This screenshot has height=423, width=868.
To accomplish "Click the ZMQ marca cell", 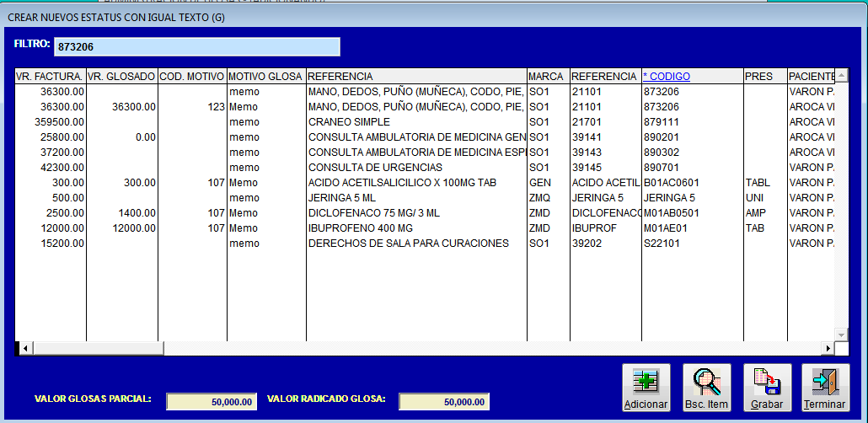I will 549,198.
